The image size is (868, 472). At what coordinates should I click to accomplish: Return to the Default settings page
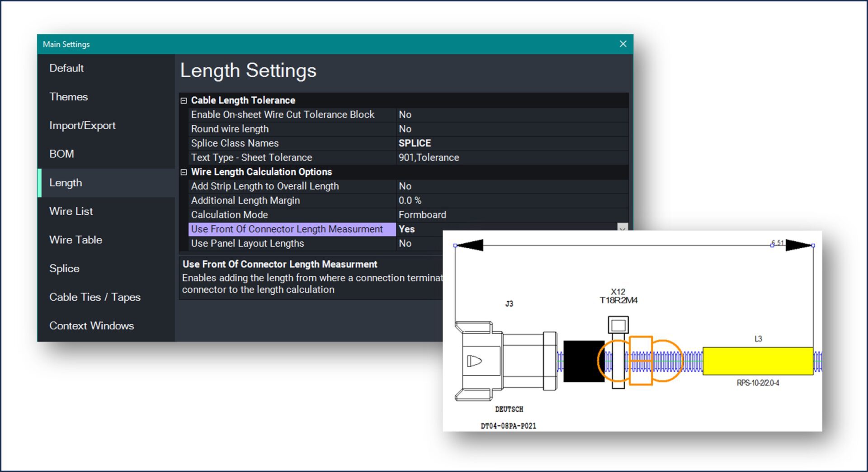point(66,68)
